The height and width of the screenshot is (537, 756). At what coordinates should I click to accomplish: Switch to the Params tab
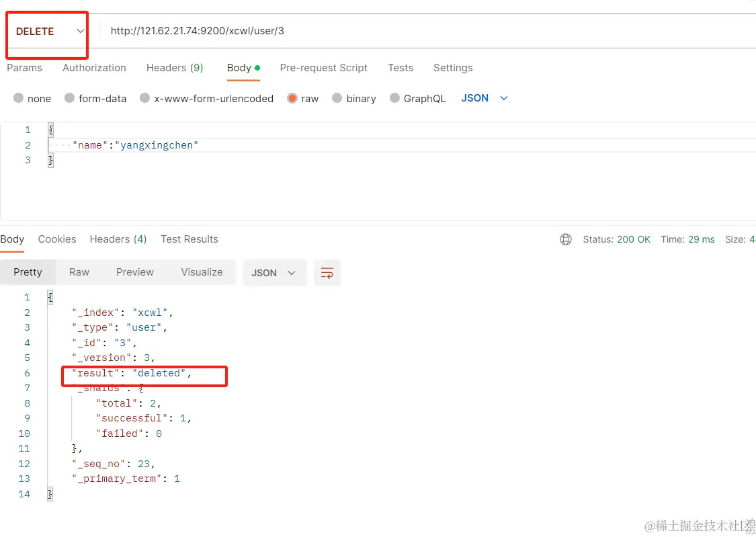[x=25, y=68]
